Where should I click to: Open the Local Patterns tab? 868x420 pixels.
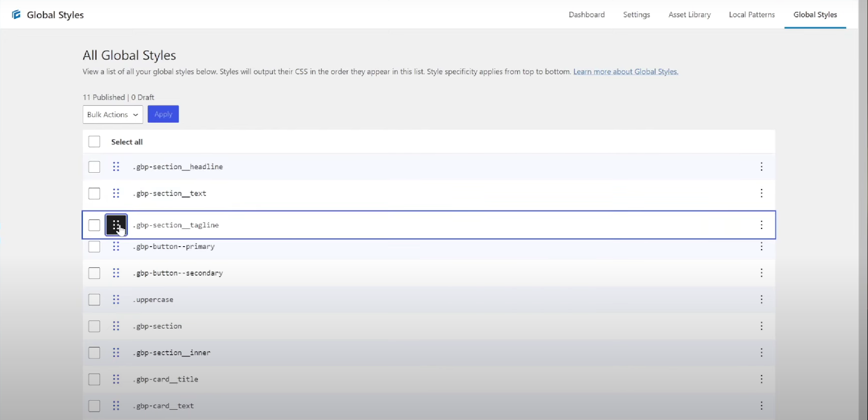tap(751, 15)
